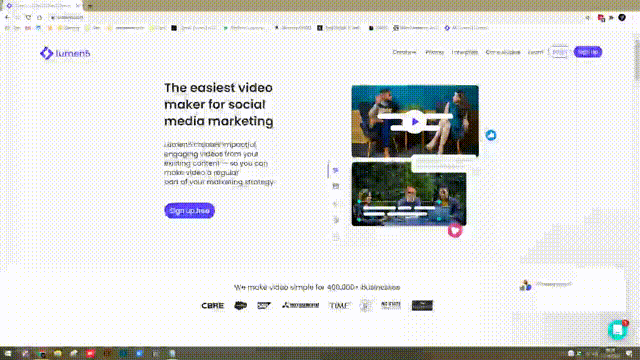The image size is (640, 360).
Task: Open the browser profile avatar icon
Action: click(x=622, y=18)
